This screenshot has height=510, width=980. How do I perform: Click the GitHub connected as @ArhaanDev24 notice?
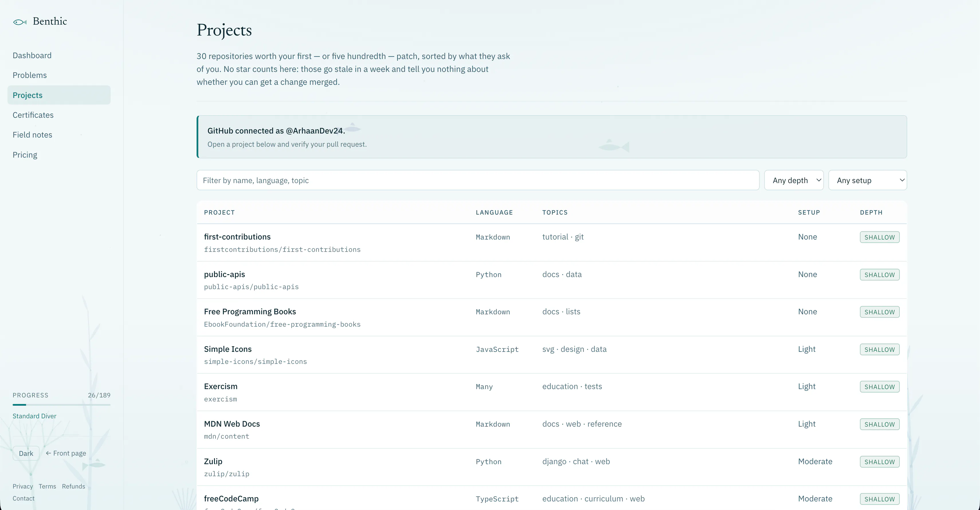point(552,137)
